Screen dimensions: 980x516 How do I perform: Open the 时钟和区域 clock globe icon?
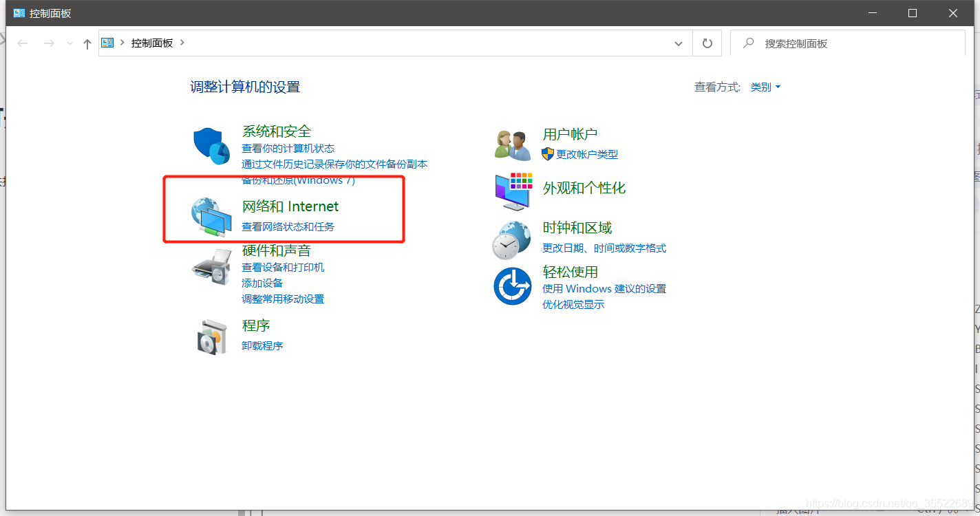tap(511, 240)
